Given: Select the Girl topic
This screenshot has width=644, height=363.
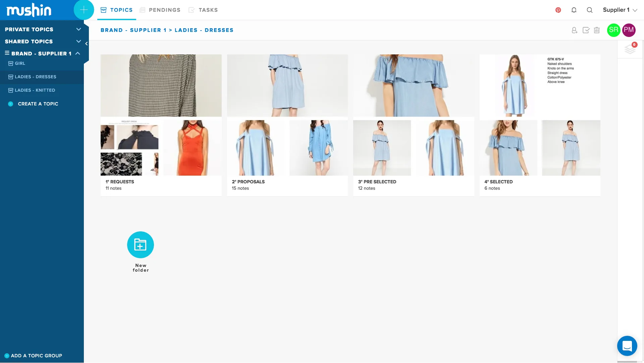Looking at the screenshot, I should click(42, 63).
